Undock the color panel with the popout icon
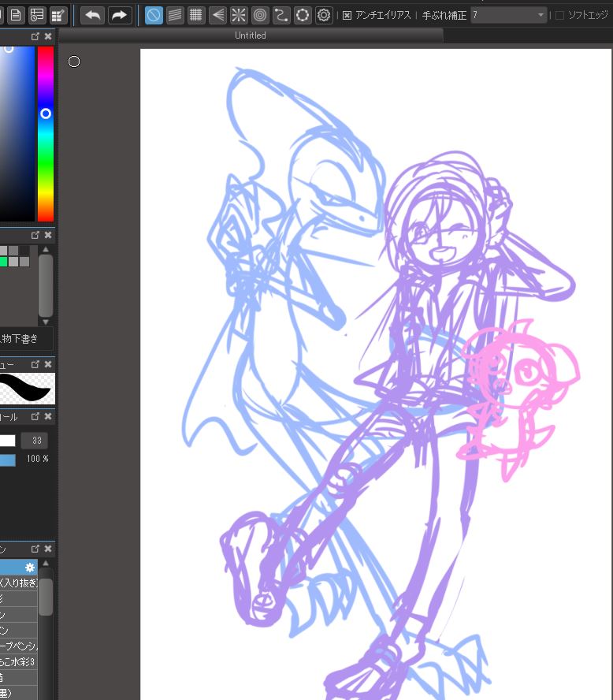613x700 pixels. pos(35,36)
